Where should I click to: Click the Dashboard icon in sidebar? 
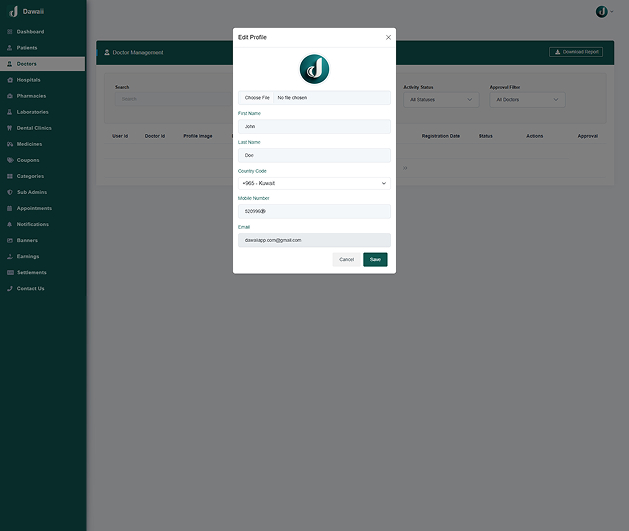[x=10, y=32]
